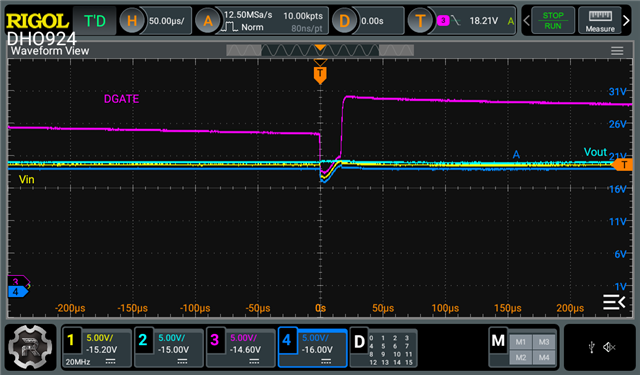This screenshot has height=375, width=640.
Task: Open the Acquisition A settings button
Action: [208, 20]
